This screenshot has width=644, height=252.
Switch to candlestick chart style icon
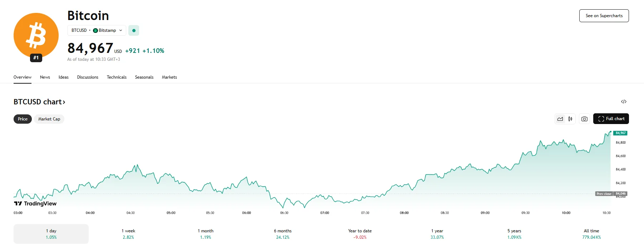[x=570, y=119]
